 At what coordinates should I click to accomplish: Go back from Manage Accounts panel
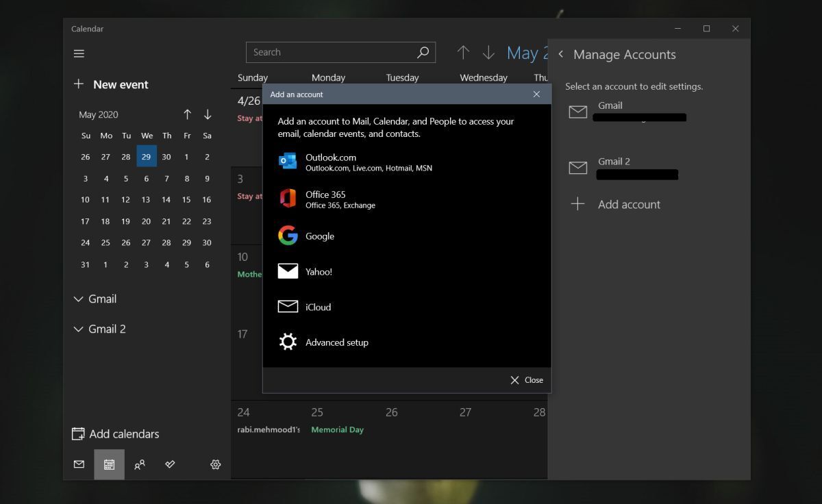561,54
